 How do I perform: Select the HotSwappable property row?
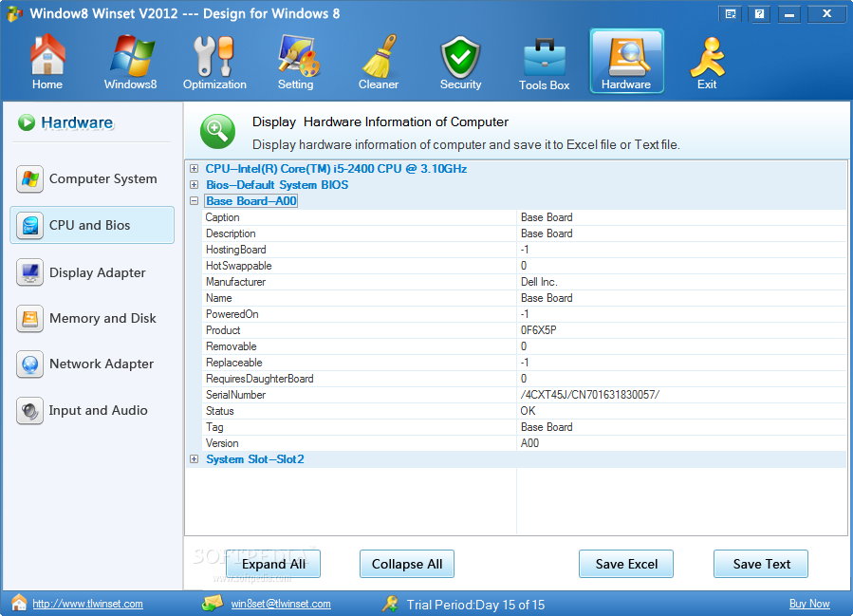coord(525,266)
